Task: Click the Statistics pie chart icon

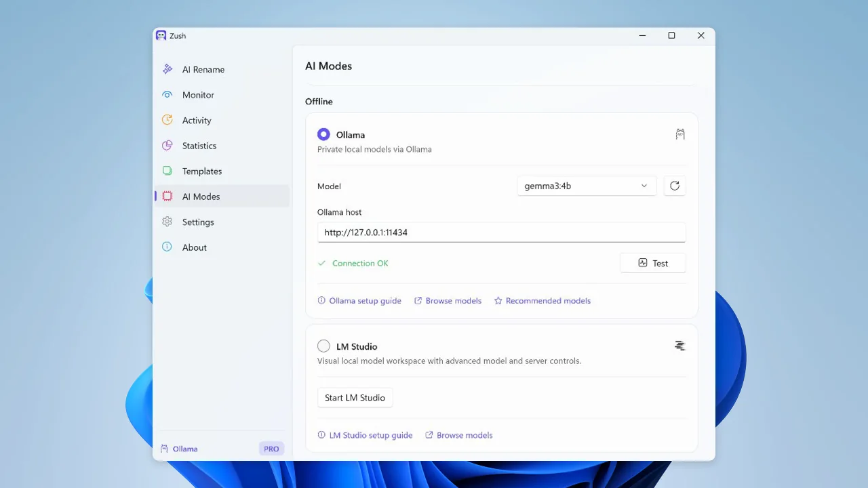Action: pos(167,146)
